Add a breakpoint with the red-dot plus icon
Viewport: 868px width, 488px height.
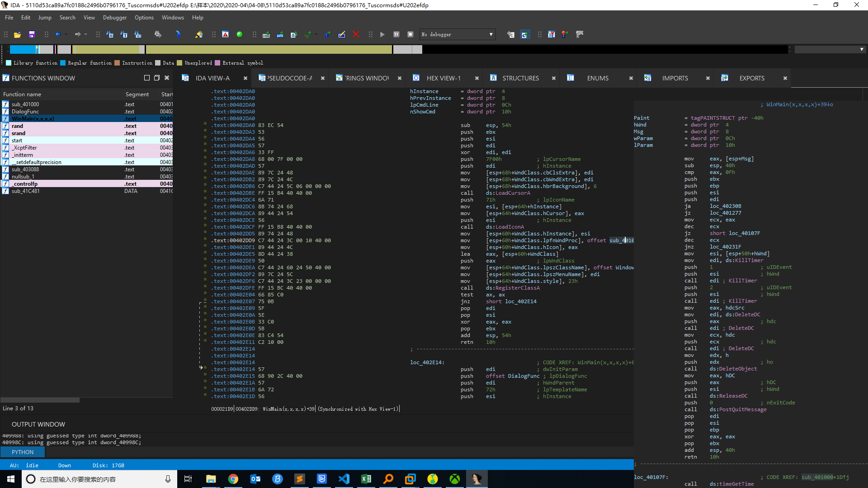[565, 34]
